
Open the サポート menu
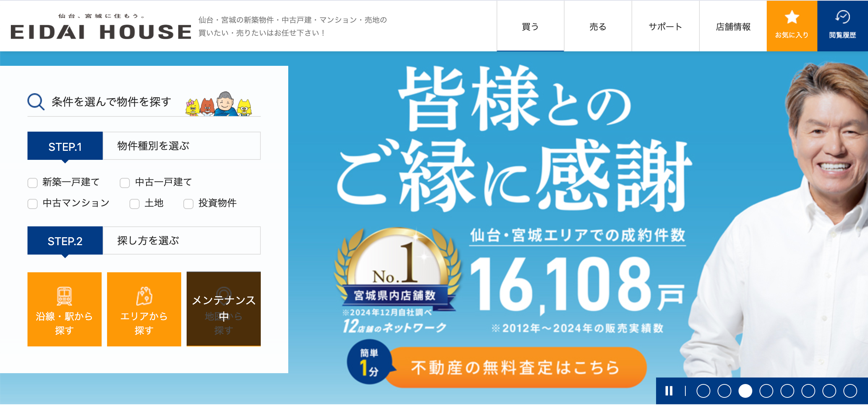coord(665,26)
